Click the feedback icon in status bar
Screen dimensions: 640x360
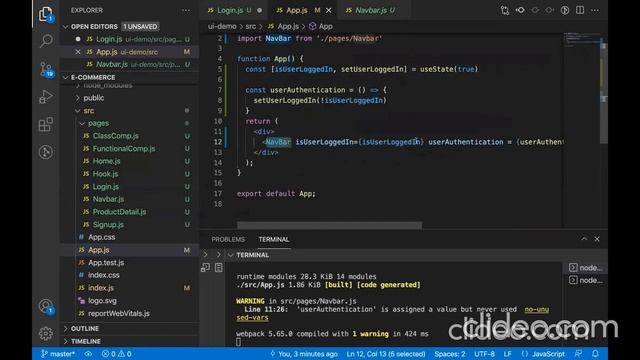[579, 354]
